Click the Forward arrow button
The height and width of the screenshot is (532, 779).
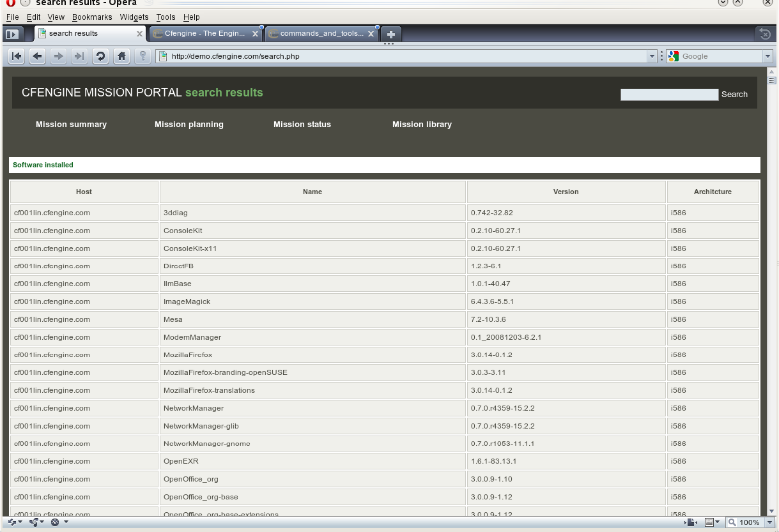58,56
